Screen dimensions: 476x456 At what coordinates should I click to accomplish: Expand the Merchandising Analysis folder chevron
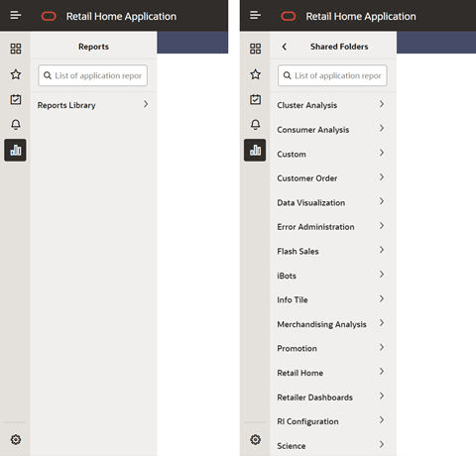[382, 323]
